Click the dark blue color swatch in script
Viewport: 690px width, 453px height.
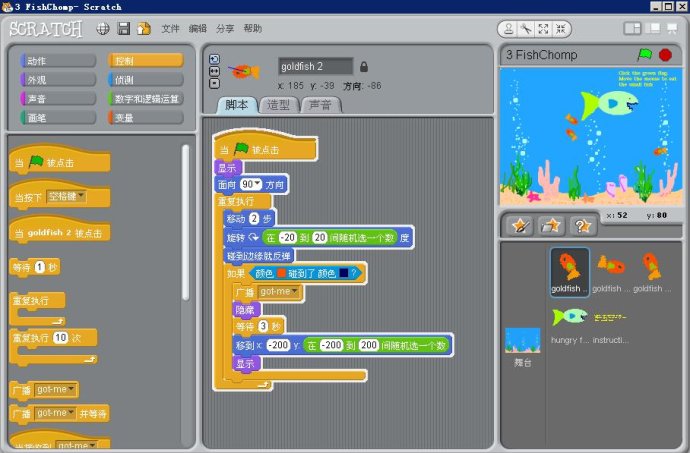tap(344, 273)
